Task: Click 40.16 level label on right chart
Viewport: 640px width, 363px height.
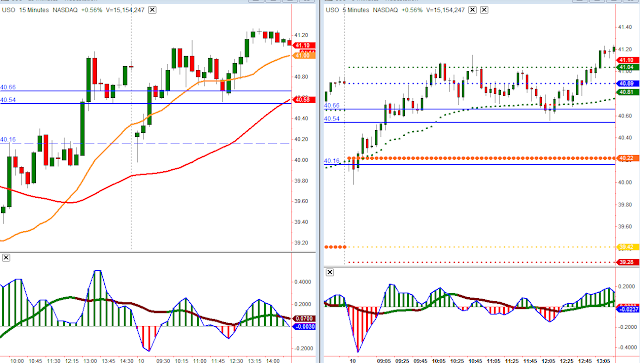Action: coord(331,160)
